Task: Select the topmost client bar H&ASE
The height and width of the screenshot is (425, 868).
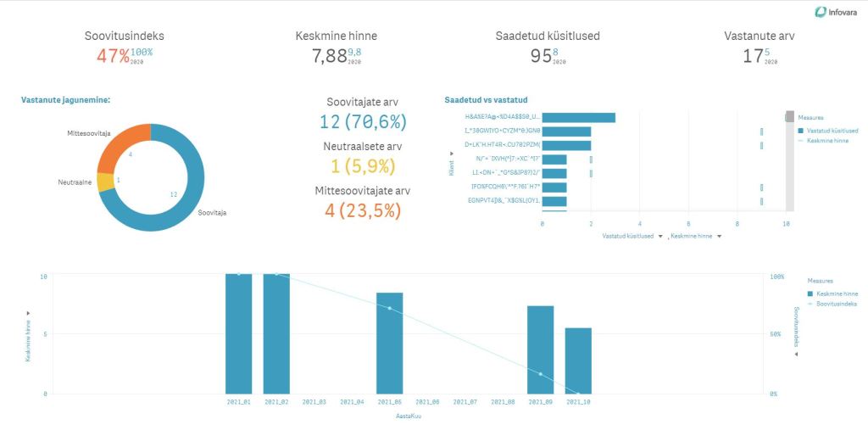Action: (578, 117)
